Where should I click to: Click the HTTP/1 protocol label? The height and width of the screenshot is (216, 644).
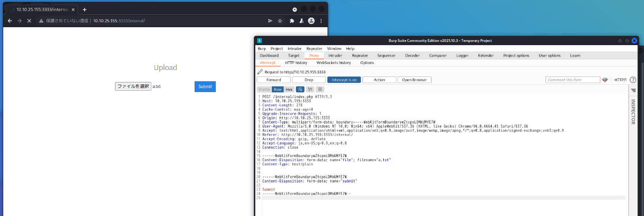point(621,80)
